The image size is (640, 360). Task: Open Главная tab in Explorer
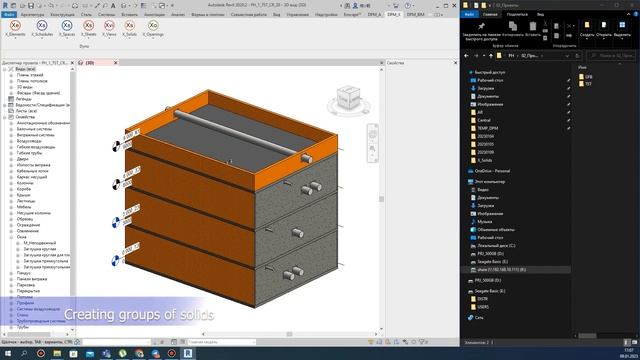point(490,14)
